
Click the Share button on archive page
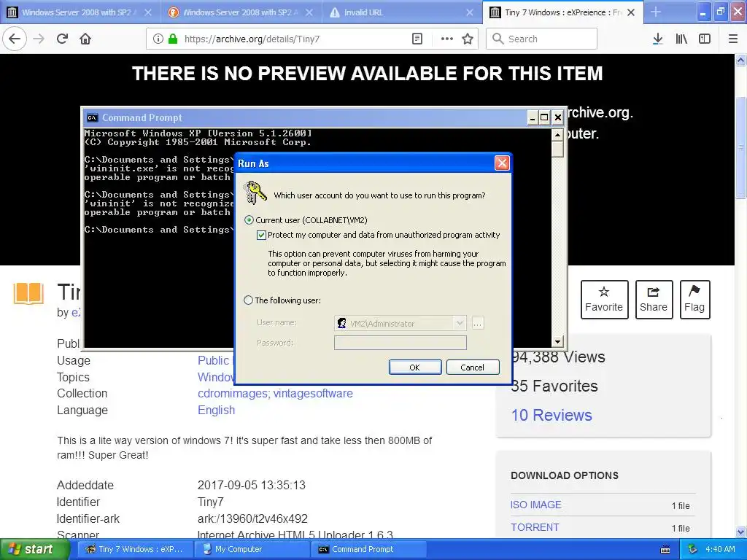pos(654,300)
